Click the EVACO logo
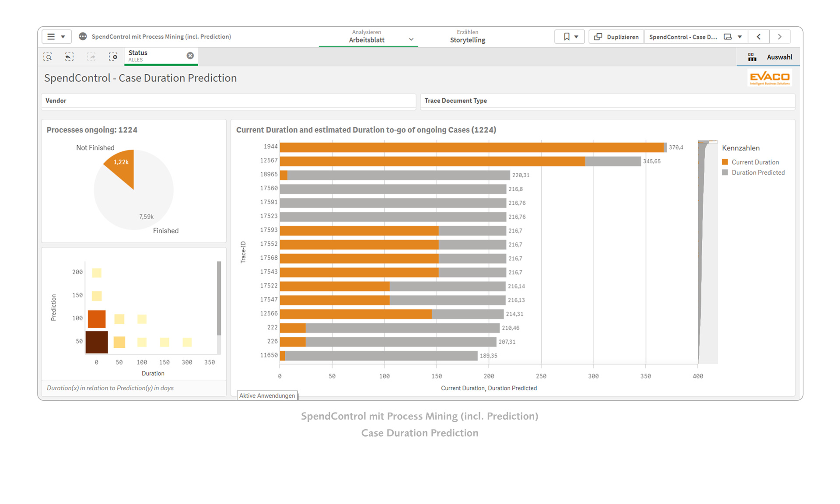Image resolution: width=840 pixels, height=504 pixels. pyautogui.click(x=770, y=78)
